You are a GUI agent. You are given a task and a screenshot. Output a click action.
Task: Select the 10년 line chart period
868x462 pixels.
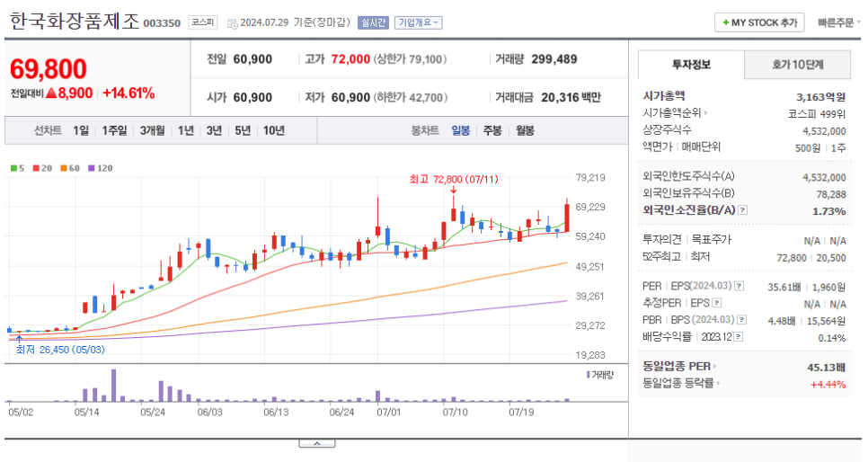[274, 130]
